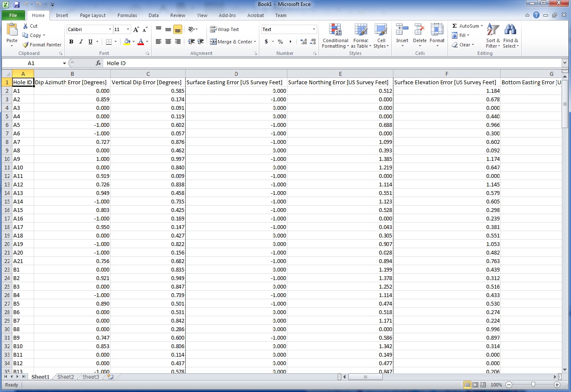571x392 pixels.
Task: Switch to the Acrobat tab
Action: pyautogui.click(x=255, y=15)
